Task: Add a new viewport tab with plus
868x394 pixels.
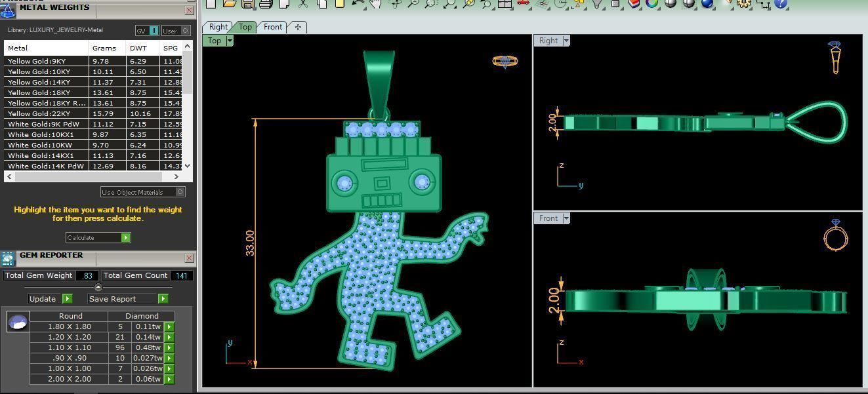Action: (298, 27)
